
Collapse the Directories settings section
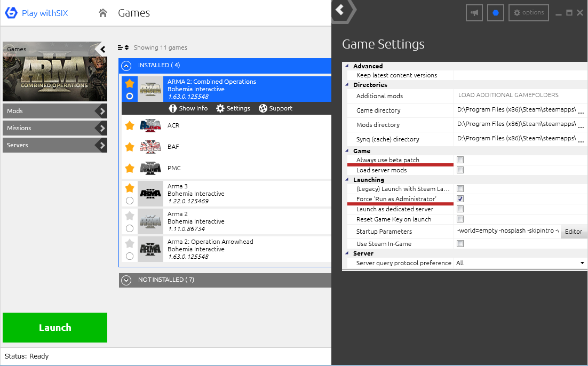tap(347, 84)
